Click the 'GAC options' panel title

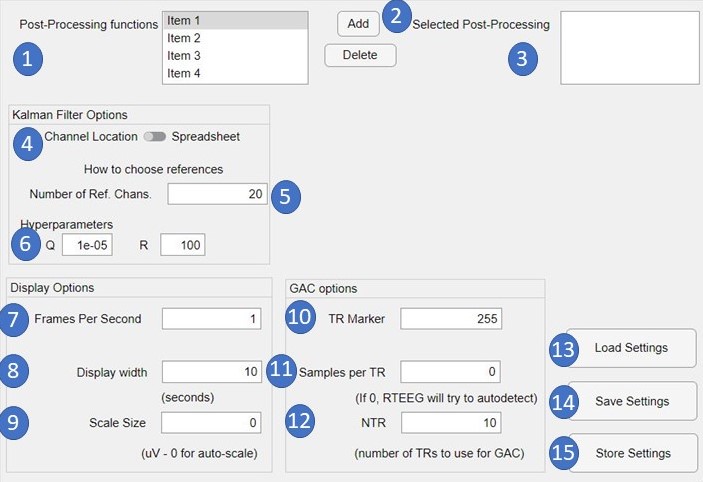[x=323, y=288]
